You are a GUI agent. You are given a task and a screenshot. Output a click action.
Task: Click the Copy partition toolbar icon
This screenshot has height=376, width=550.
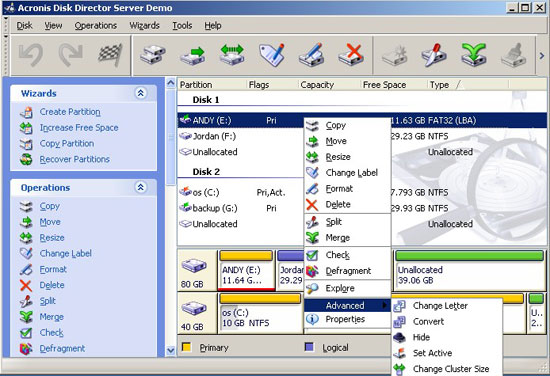point(153,55)
